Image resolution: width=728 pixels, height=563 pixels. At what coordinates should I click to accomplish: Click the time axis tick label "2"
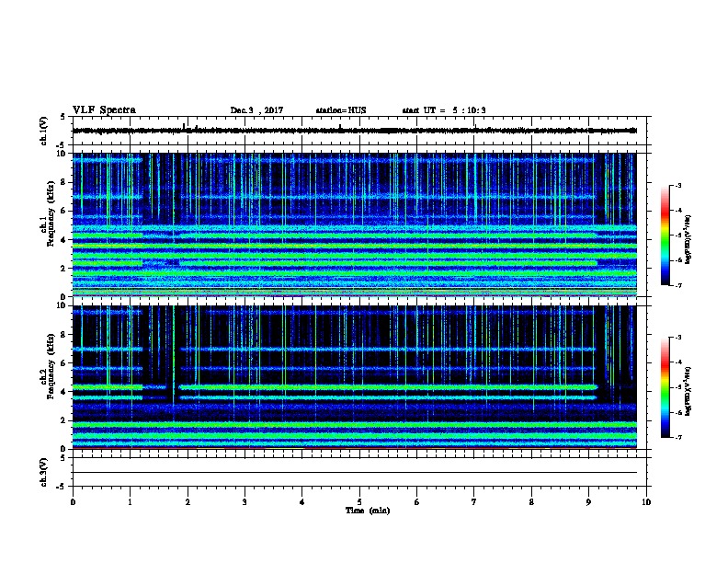point(188,502)
